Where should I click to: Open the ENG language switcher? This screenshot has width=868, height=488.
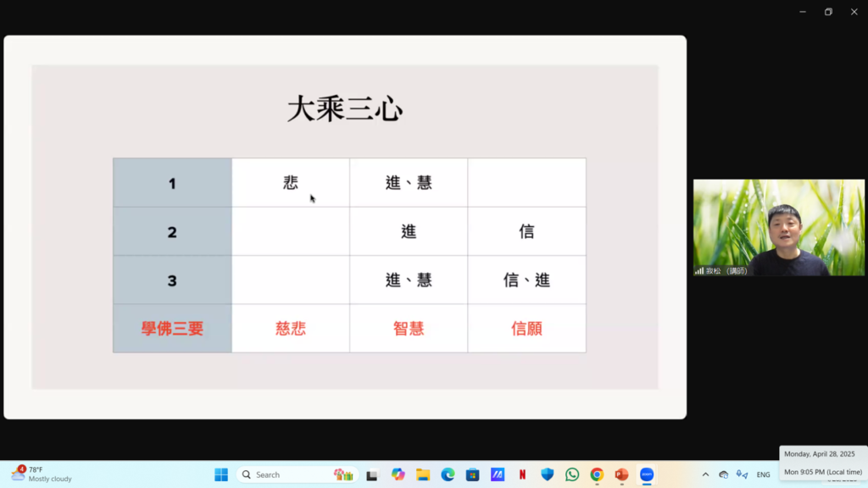763,474
